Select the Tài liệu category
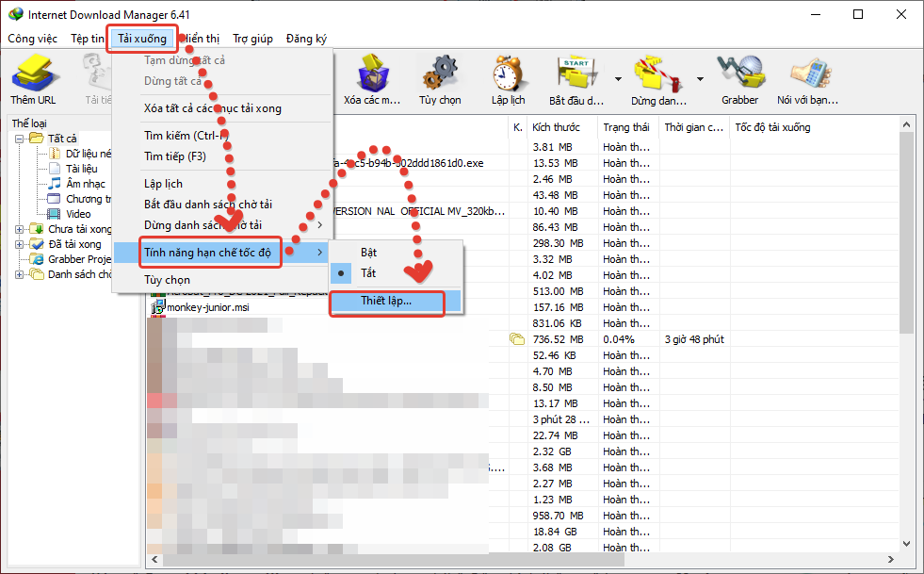Screen dimensions: 924x574 pyautogui.click(x=81, y=169)
